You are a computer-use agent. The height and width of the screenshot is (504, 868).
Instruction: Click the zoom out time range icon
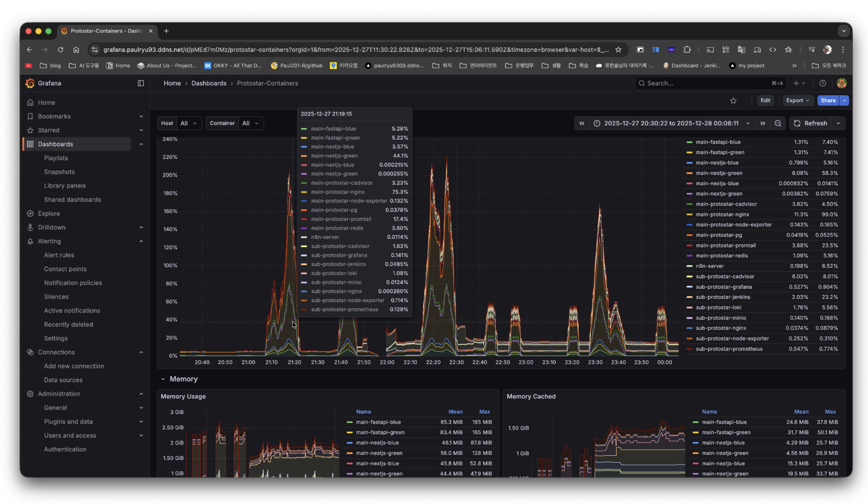[x=777, y=123]
